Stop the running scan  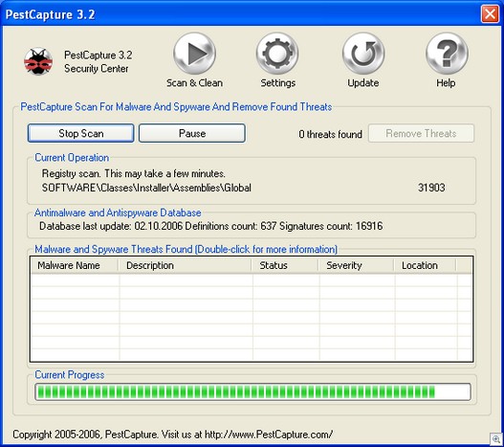pos(80,133)
